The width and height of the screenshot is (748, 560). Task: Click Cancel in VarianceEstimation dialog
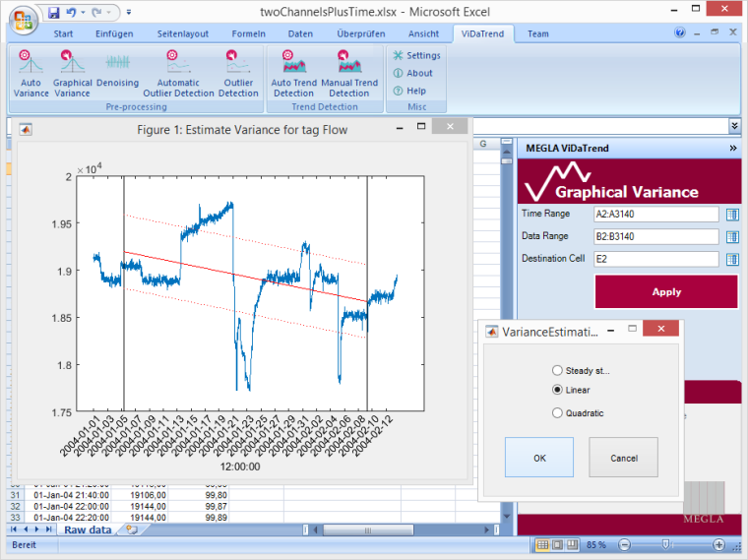[x=623, y=458]
